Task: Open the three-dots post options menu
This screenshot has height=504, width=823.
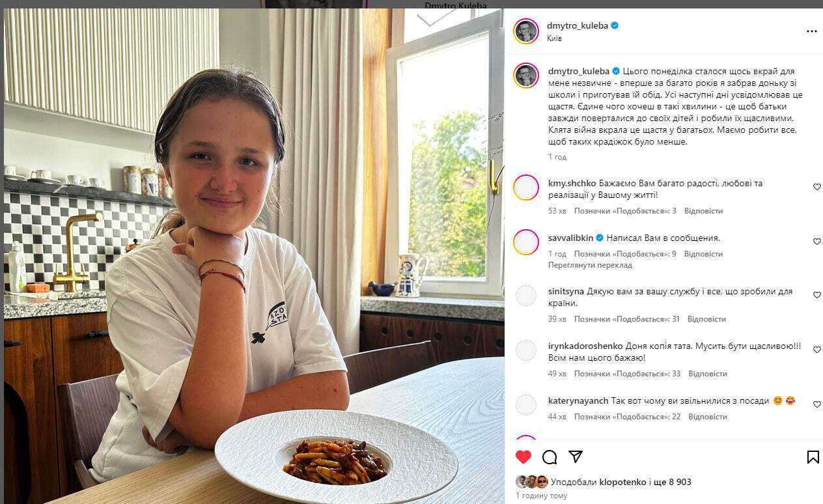Action: click(x=811, y=31)
